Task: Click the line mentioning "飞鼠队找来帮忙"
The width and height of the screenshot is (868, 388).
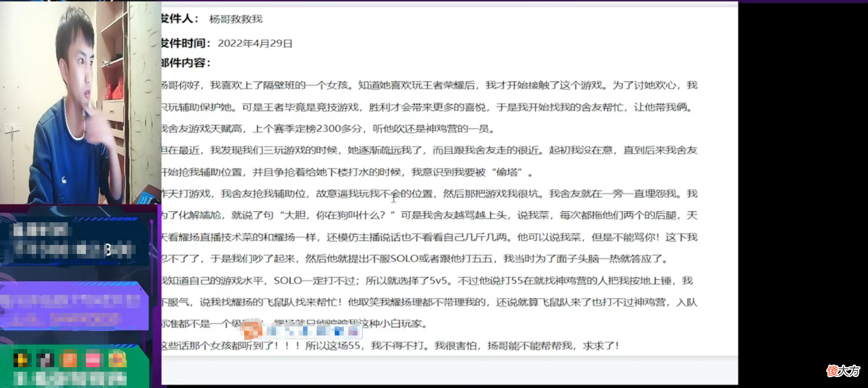Action: (x=429, y=302)
